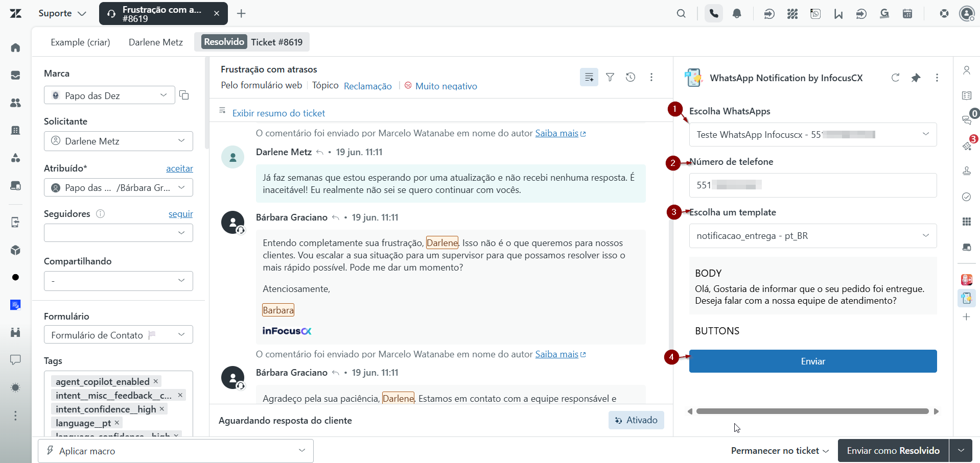Open the conversation filter icon
The width and height of the screenshot is (980, 463).
click(610, 77)
